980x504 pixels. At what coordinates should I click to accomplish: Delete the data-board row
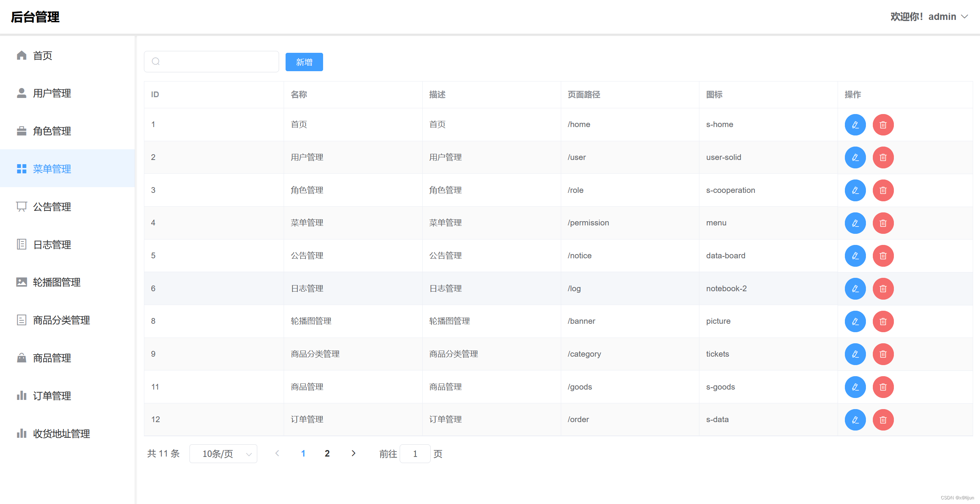(x=883, y=256)
